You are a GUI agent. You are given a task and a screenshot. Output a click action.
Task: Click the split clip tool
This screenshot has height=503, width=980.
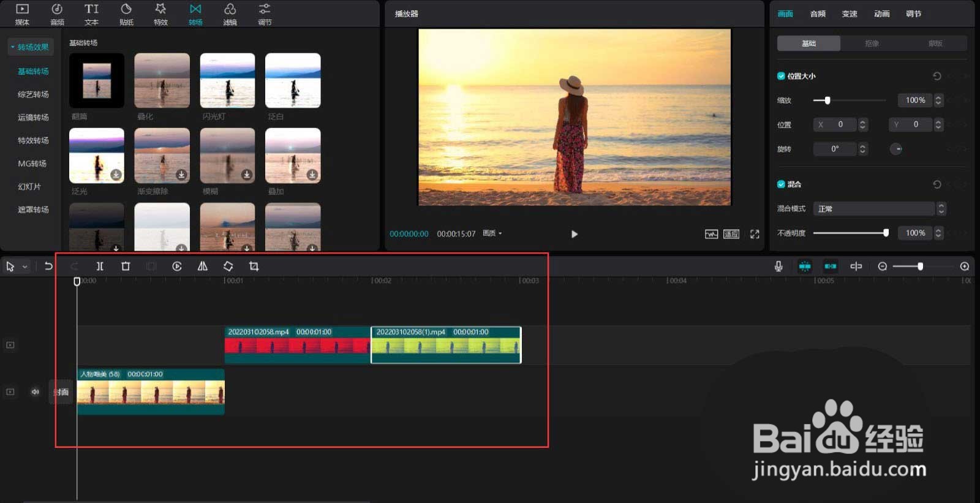[100, 266]
